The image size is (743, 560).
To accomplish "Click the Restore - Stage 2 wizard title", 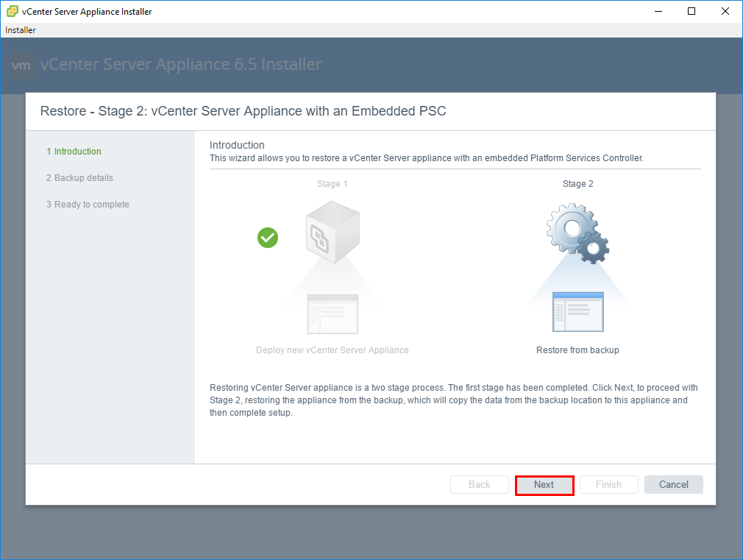I will coord(243,111).
